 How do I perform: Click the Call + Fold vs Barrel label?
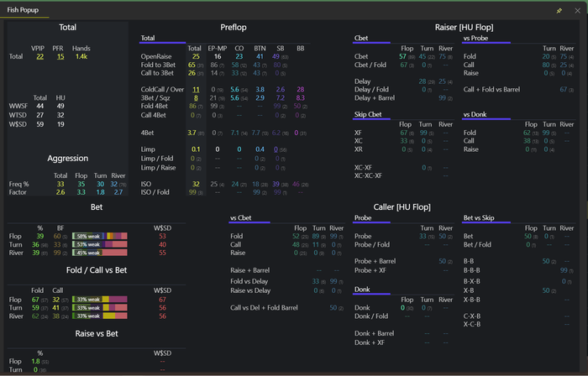click(491, 90)
